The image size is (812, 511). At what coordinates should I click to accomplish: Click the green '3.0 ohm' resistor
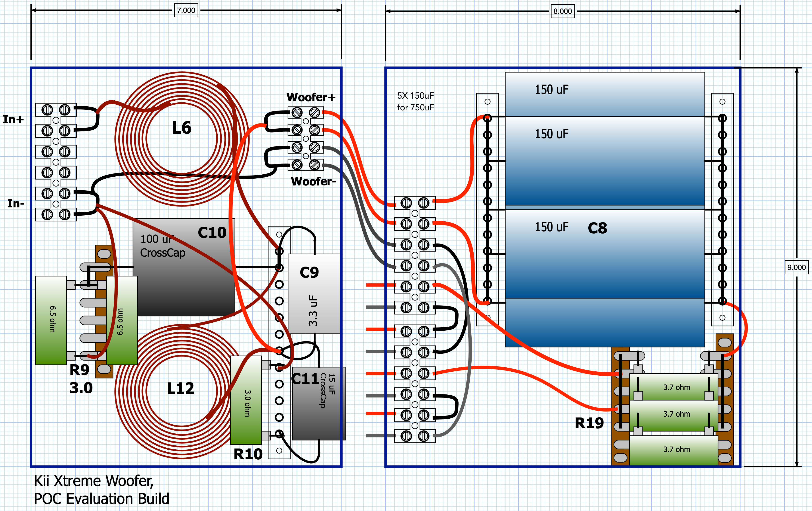tap(246, 400)
